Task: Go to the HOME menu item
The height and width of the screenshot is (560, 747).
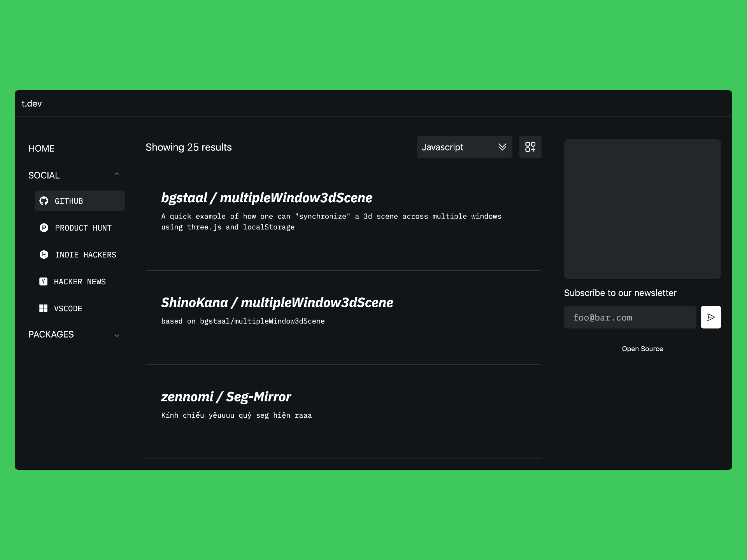Action: point(41,148)
